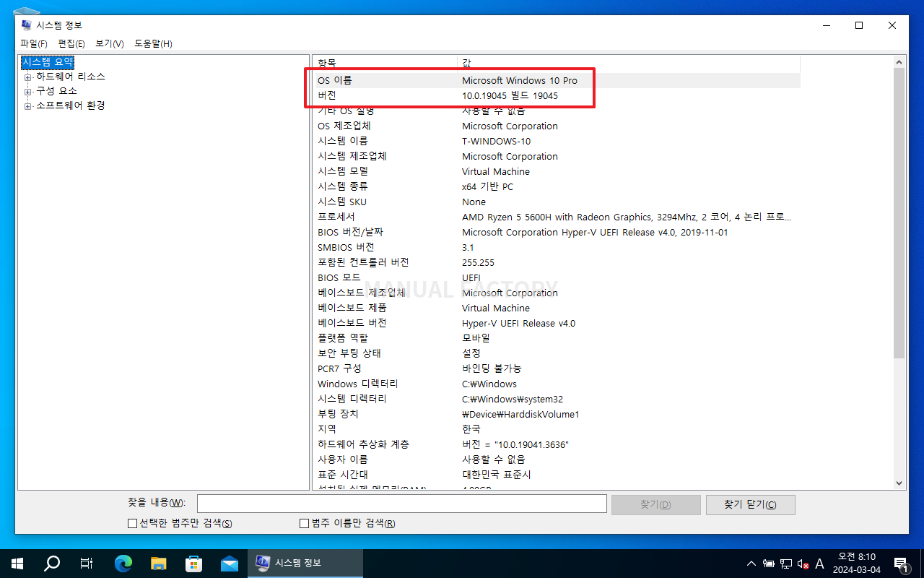Screen dimensions: 924x578
Task: Click the 찾을 내용 search input field
Action: (401, 504)
